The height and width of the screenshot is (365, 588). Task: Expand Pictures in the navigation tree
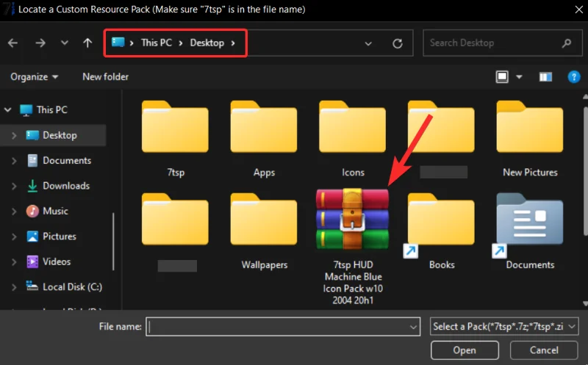click(x=14, y=236)
